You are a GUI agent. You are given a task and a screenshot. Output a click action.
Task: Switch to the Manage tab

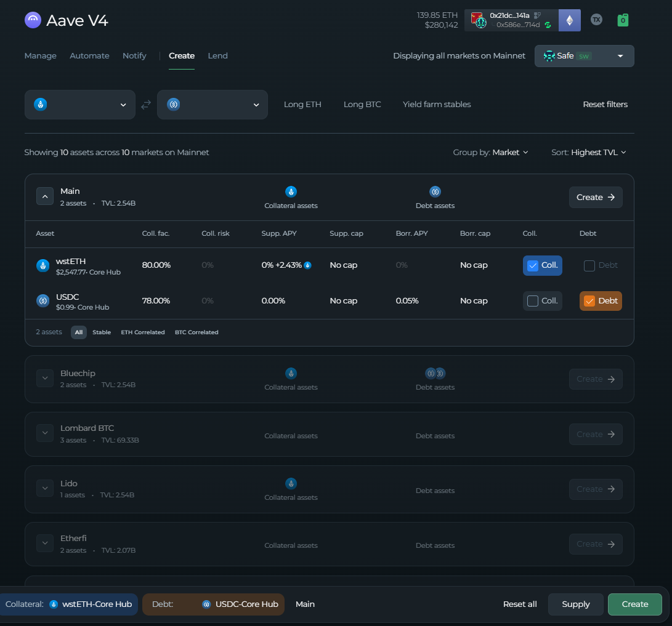point(40,56)
